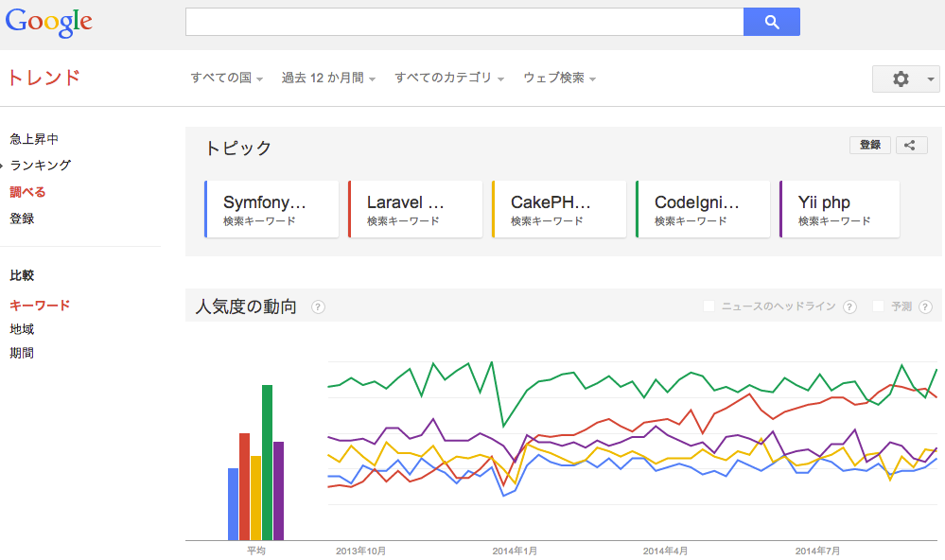
Task: Click the 登録 button in トピック
Action: tap(869, 146)
